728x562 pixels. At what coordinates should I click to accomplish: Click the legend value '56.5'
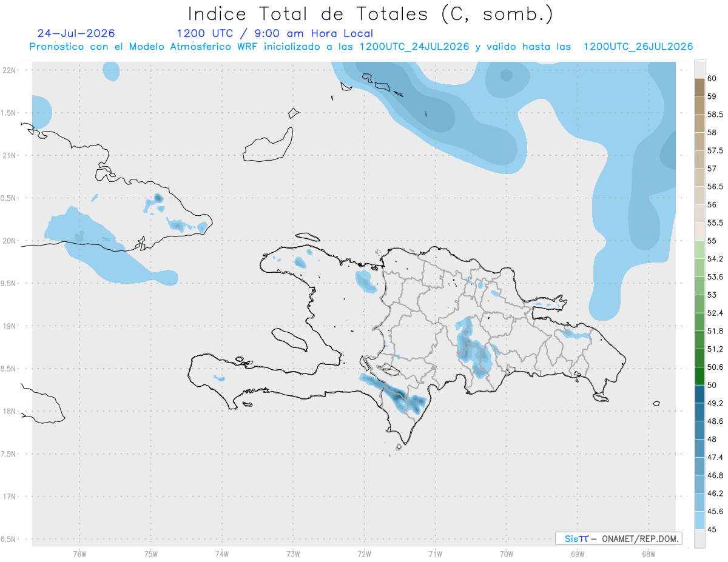coord(715,187)
